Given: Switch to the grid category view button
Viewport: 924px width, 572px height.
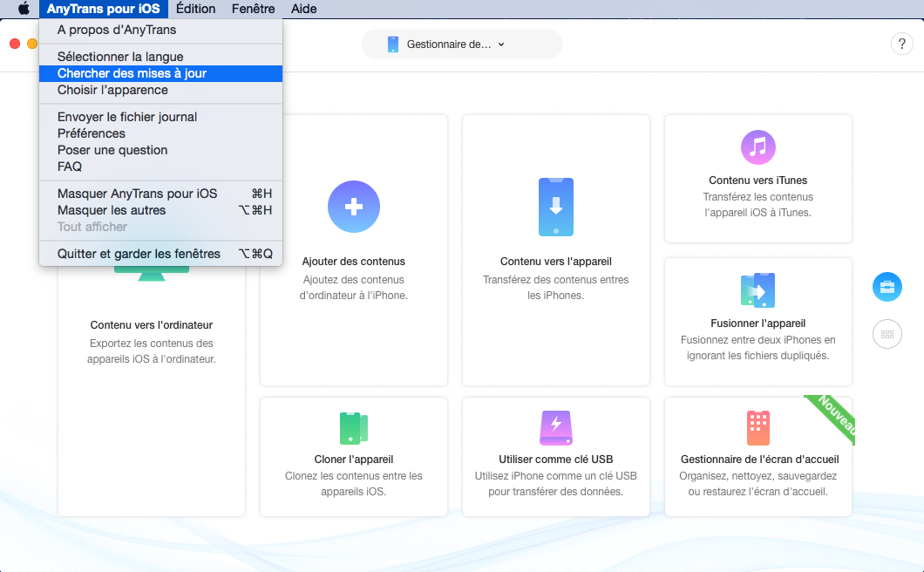Looking at the screenshot, I should tap(887, 334).
